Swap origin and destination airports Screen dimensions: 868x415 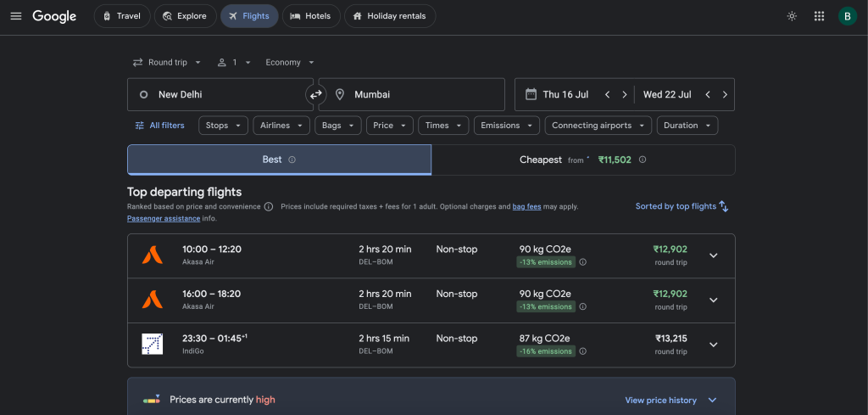(315, 95)
